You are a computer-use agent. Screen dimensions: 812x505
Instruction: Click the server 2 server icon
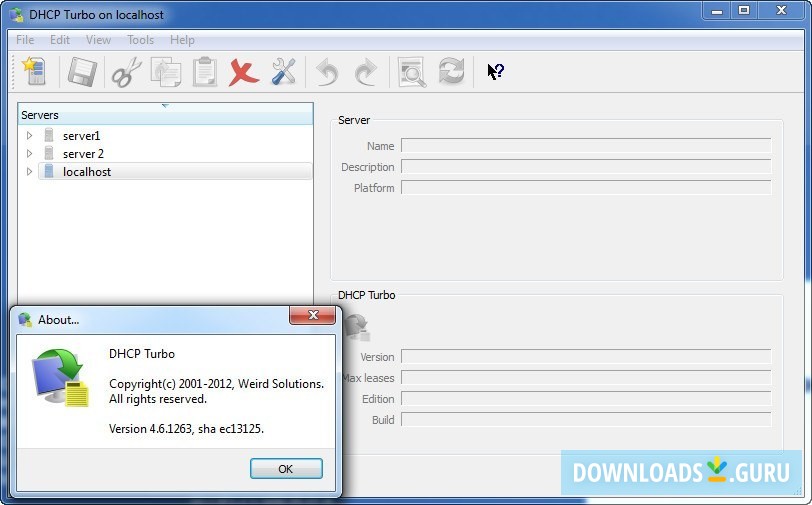pos(49,153)
